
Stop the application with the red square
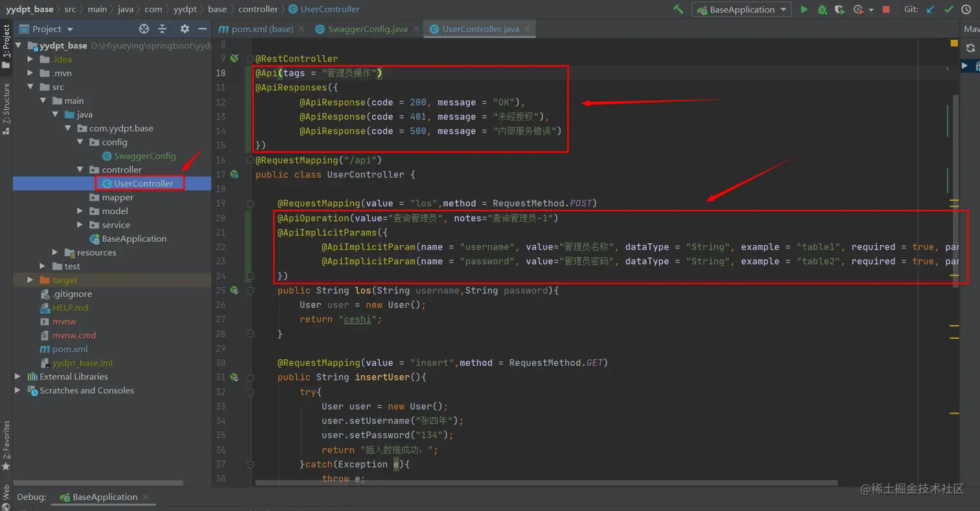tap(886, 9)
